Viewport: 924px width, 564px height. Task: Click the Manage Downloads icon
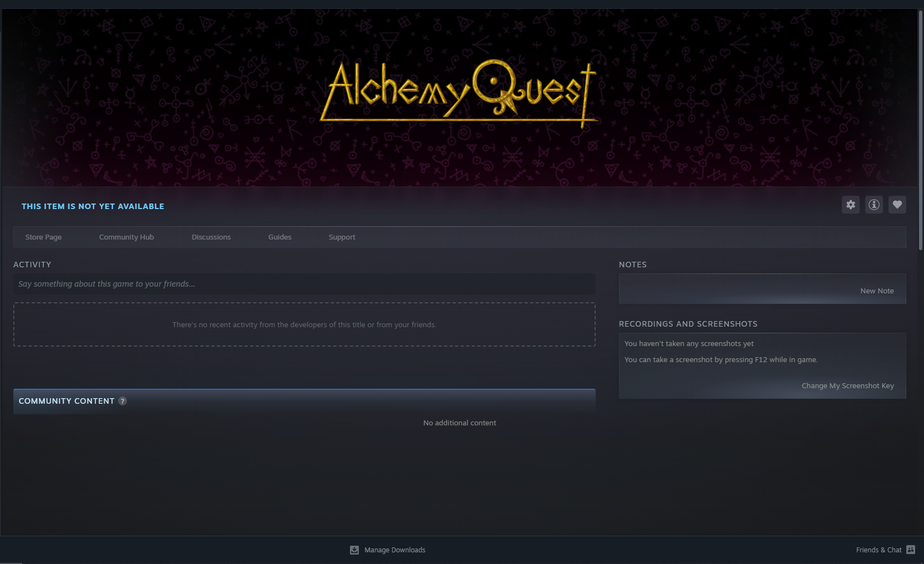click(x=354, y=550)
